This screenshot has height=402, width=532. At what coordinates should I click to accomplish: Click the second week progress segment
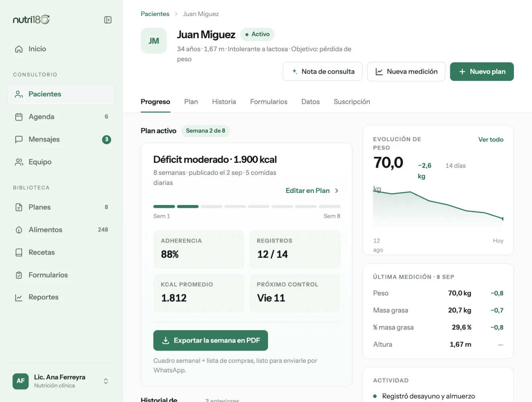188,207
